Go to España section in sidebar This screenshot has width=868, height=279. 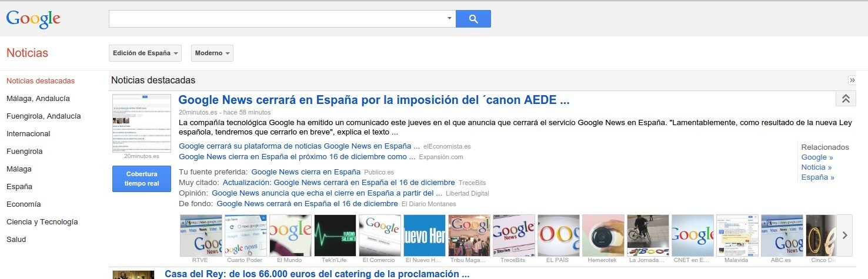[x=19, y=187]
